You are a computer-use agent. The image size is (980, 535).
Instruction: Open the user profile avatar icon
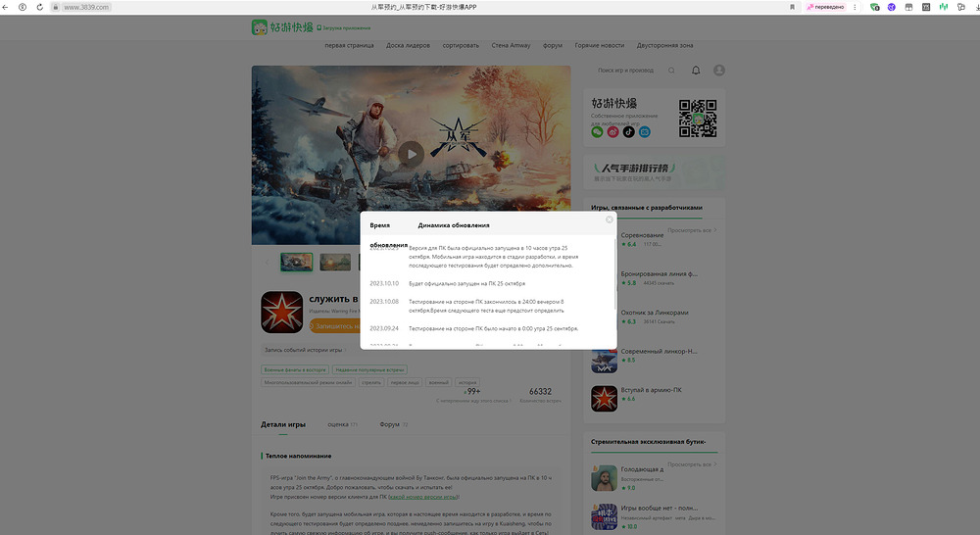pyautogui.click(x=719, y=71)
